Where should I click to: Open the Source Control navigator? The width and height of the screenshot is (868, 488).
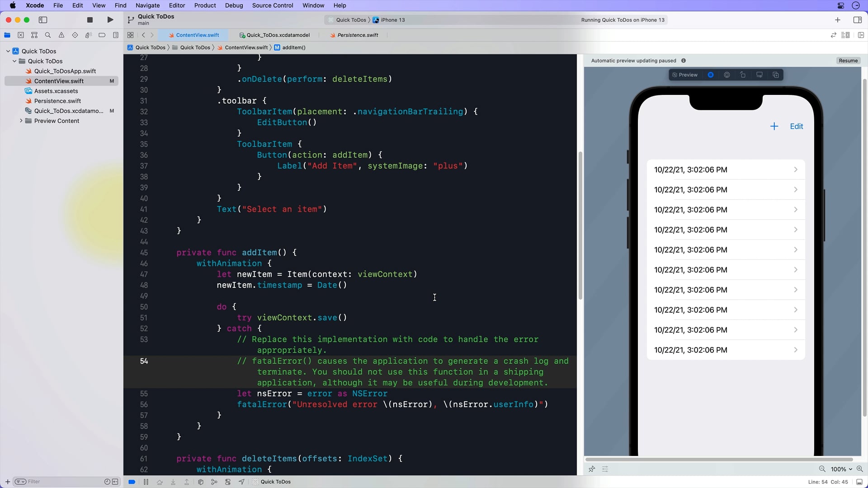21,35
